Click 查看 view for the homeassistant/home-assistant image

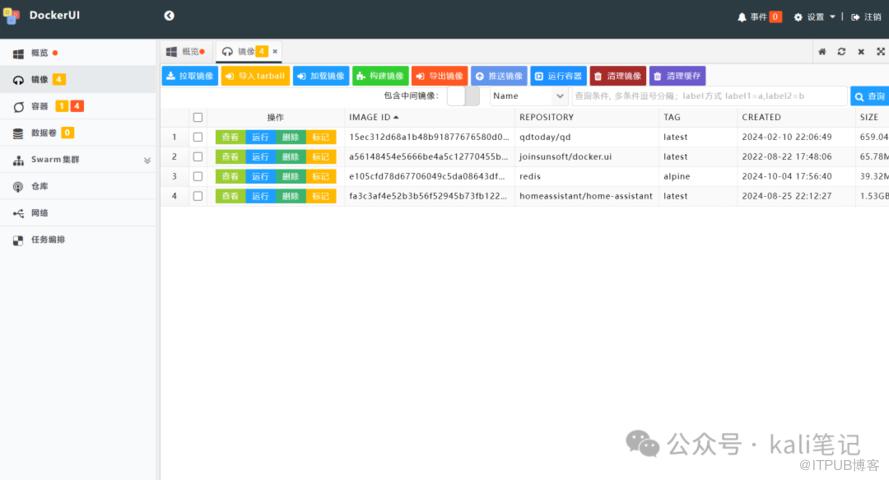click(230, 196)
